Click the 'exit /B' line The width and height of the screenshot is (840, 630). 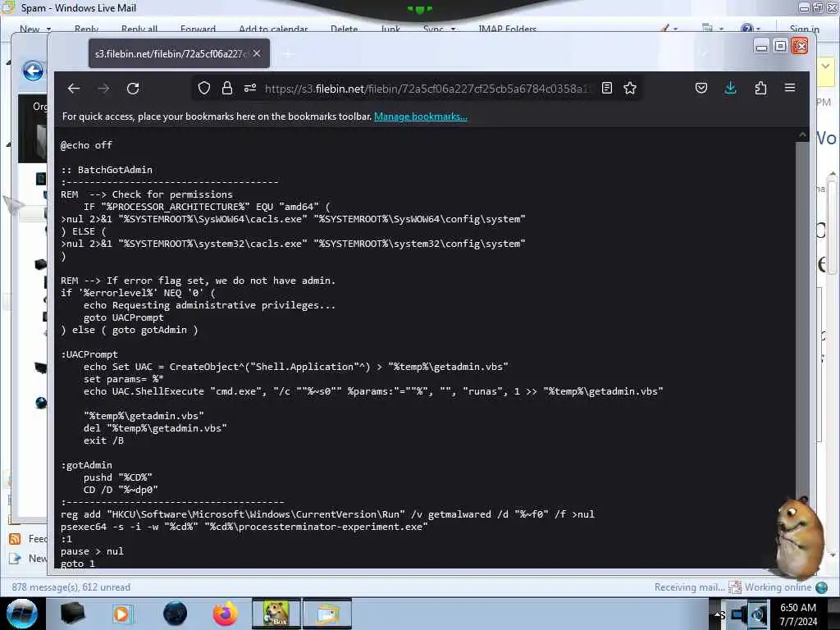click(x=103, y=441)
